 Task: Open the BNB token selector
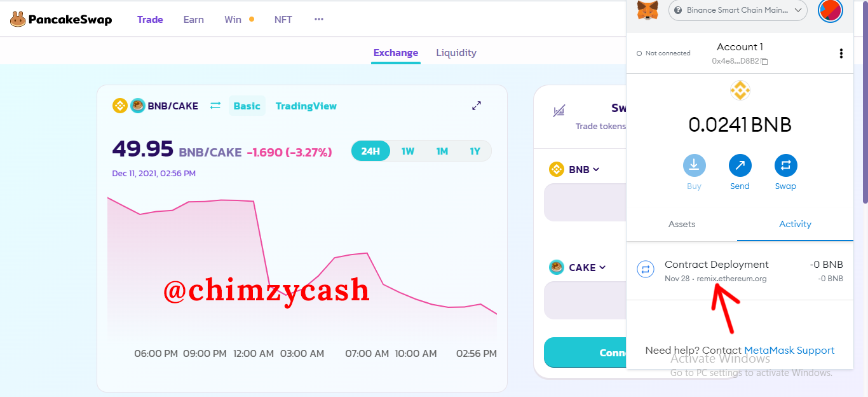coord(574,169)
